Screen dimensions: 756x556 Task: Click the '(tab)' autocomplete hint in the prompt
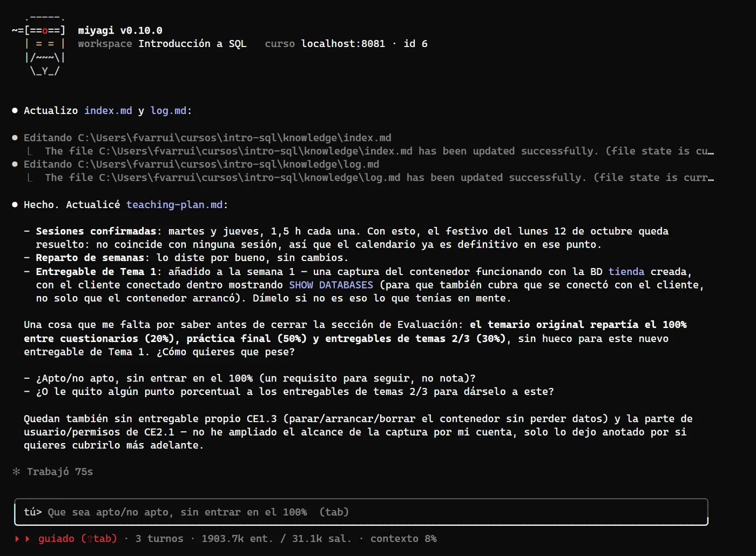click(334, 512)
